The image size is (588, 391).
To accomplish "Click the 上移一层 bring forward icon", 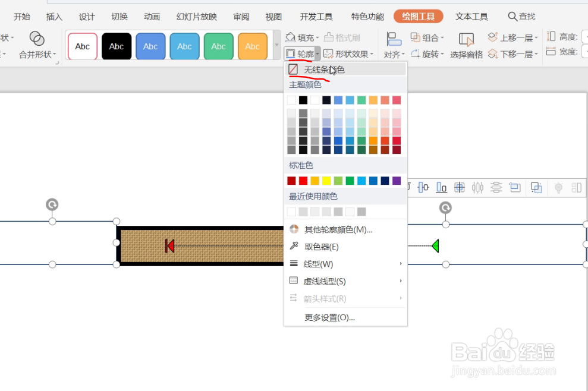I will click(x=511, y=37).
